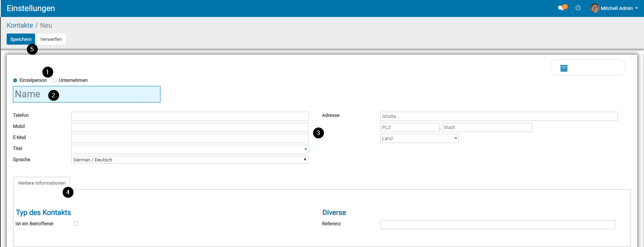Click the Referenz input field
This screenshot has width=644, height=247.
click(497, 225)
